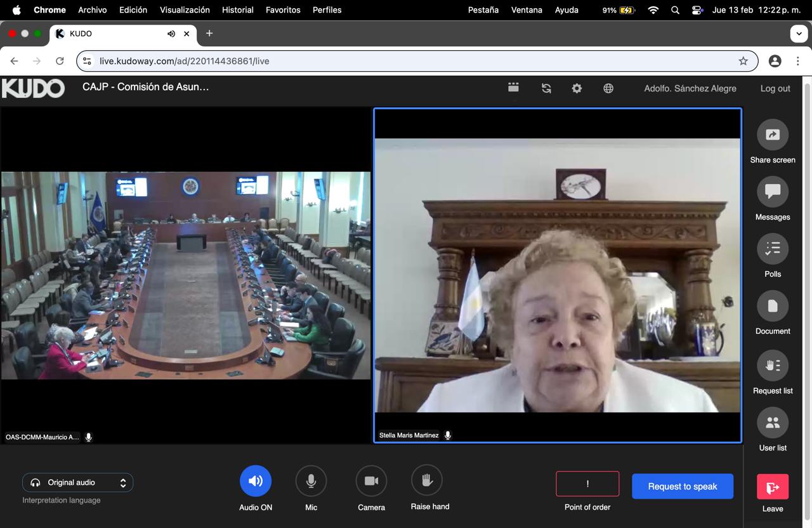
Task: Open KUDO settings gear icon
Action: [577, 88]
